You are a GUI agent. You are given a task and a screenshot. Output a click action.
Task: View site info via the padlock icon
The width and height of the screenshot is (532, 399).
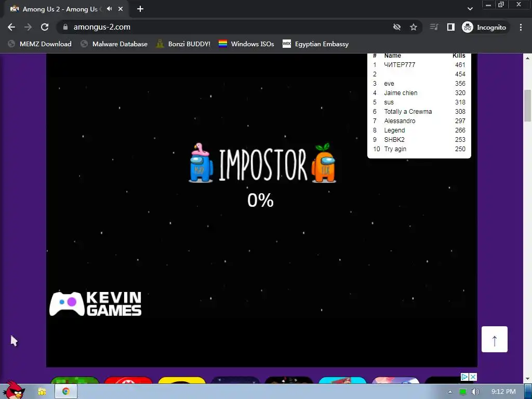tap(65, 27)
